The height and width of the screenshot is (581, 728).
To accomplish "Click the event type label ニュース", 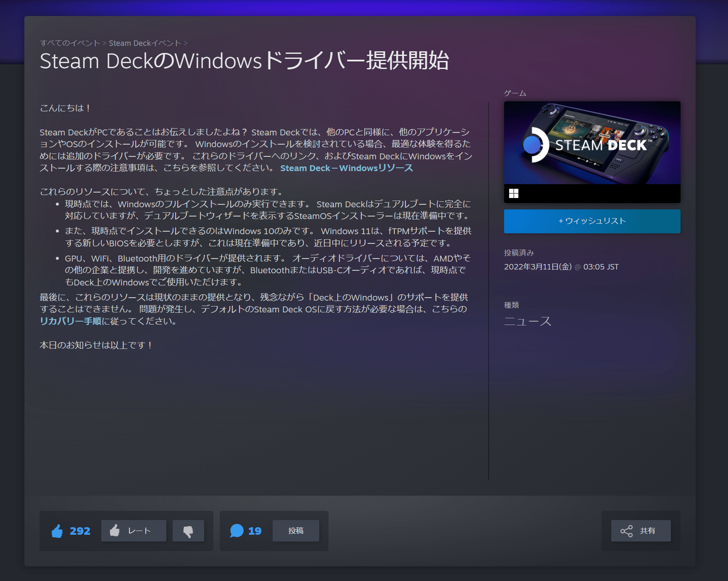I will pyautogui.click(x=528, y=322).
